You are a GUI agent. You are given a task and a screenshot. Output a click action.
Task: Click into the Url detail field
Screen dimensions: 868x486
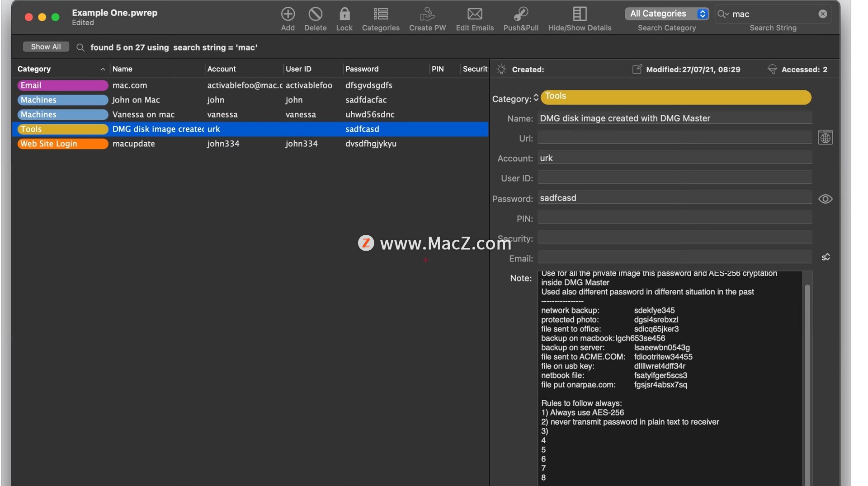click(x=675, y=138)
